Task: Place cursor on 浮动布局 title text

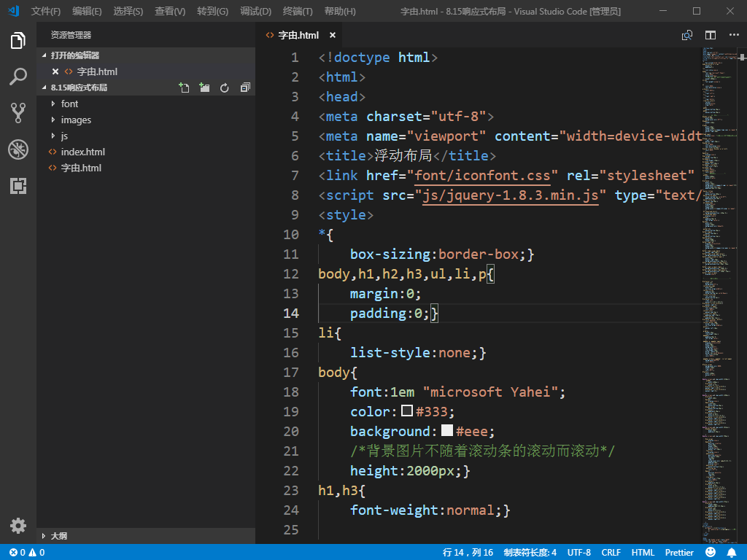Action: point(403,156)
